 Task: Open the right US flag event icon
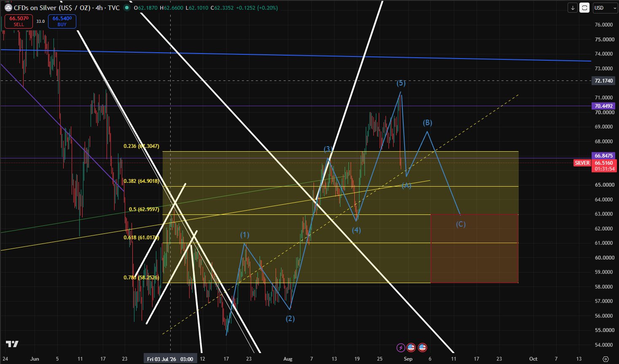(x=422, y=348)
